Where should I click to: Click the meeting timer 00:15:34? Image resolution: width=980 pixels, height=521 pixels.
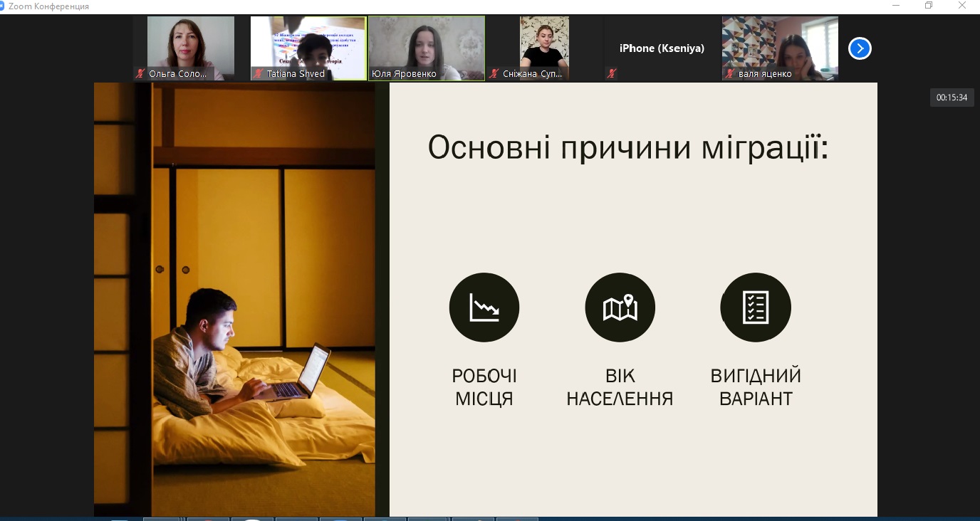(x=952, y=98)
